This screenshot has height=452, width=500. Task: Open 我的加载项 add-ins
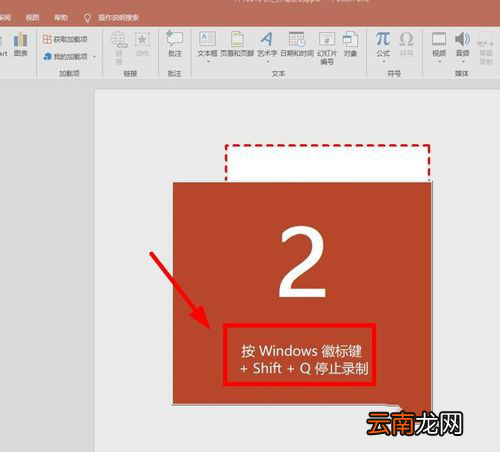(x=65, y=56)
